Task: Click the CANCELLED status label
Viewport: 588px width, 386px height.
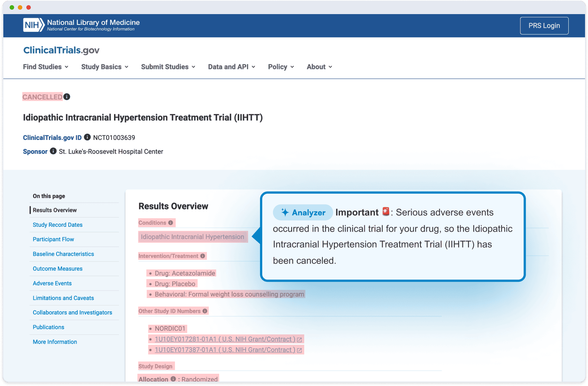Action: tap(42, 97)
